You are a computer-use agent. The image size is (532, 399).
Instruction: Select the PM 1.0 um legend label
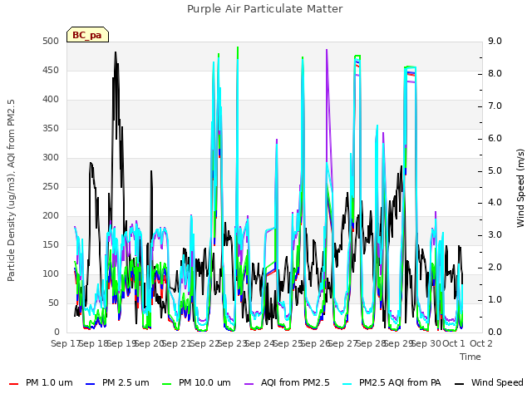[49, 382]
